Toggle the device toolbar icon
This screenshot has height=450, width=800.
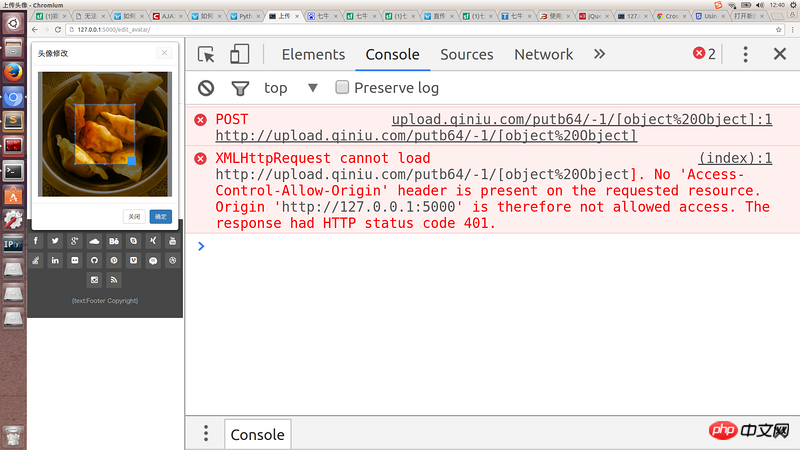point(240,55)
